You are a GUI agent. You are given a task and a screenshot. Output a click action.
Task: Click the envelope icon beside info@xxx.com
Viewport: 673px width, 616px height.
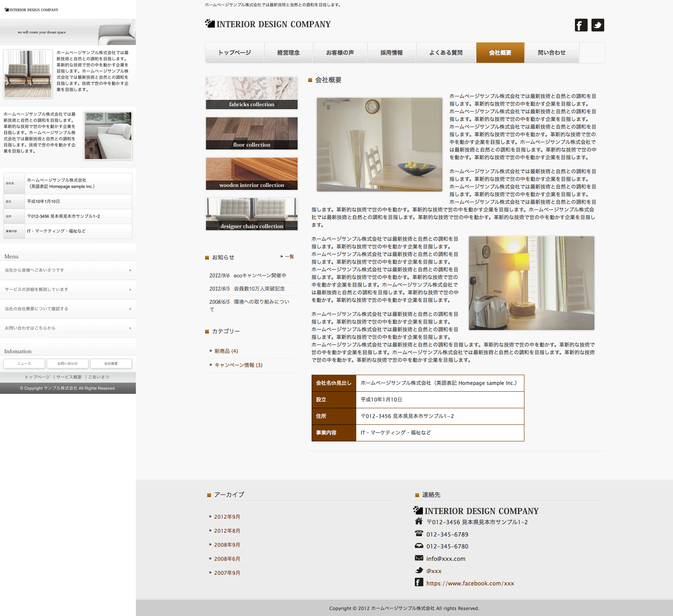coord(419,558)
